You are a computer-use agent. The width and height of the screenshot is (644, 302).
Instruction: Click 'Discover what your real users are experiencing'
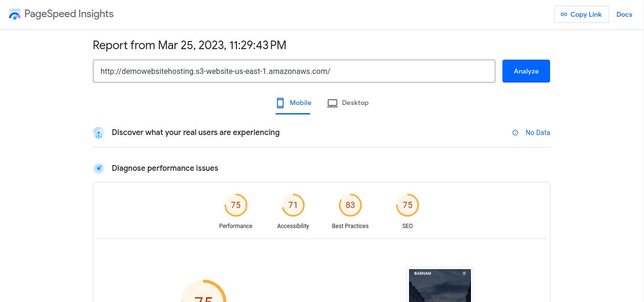pyautogui.click(x=195, y=132)
